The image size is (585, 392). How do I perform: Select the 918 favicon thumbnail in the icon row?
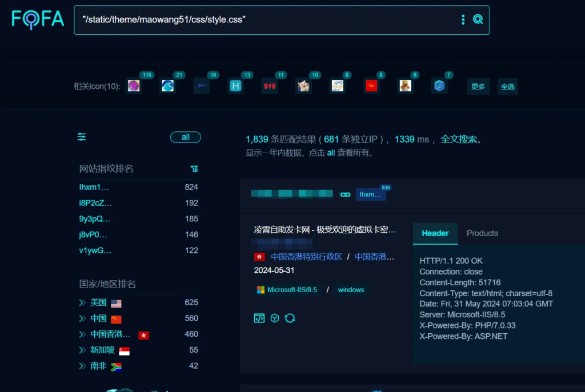(x=270, y=86)
